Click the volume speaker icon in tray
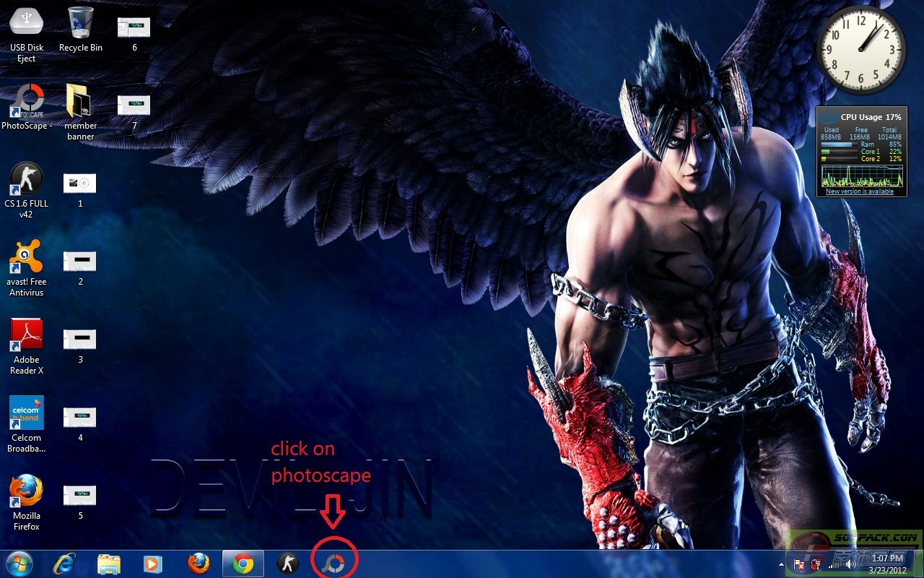Image resolution: width=924 pixels, height=578 pixels. click(850, 564)
